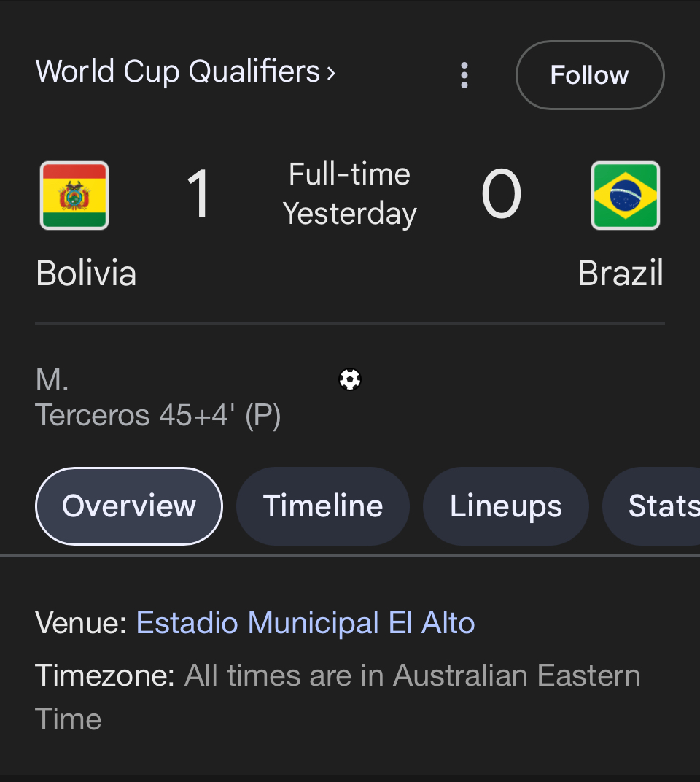Viewport: 700px width, 782px height.
Task: Click the Bolivia flag icon
Action: pos(74,195)
